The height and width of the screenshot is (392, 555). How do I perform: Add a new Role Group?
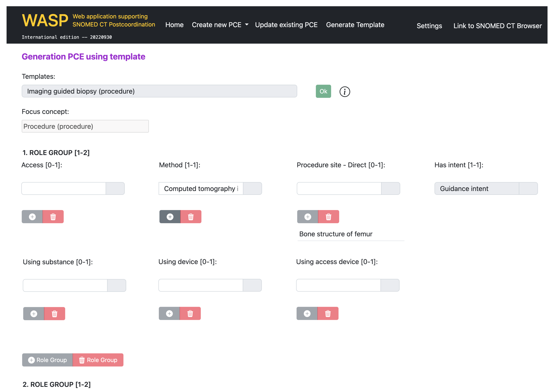click(x=47, y=360)
